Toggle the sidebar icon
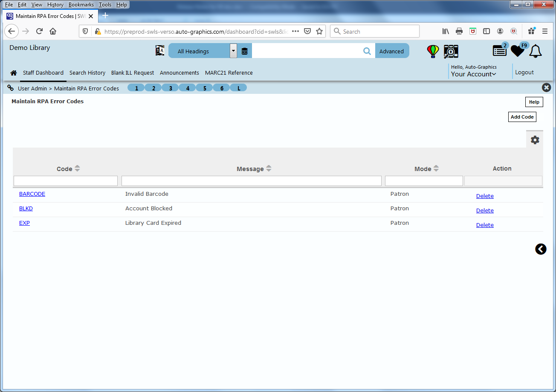This screenshot has height=392, width=556. click(486, 31)
